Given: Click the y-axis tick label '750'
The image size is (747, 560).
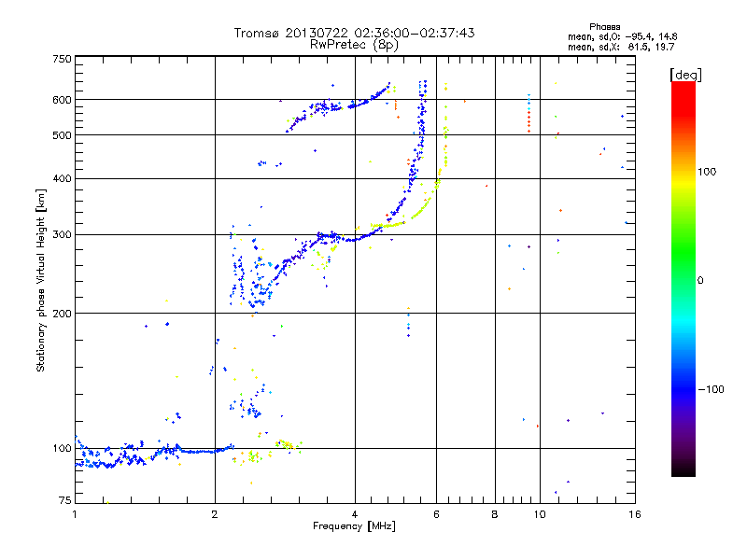Looking at the screenshot, I should pos(62,60).
